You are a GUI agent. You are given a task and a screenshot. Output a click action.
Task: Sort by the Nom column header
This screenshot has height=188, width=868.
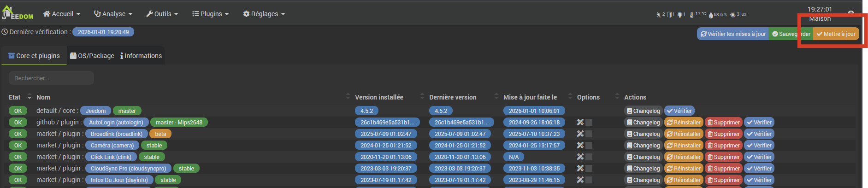(43, 97)
